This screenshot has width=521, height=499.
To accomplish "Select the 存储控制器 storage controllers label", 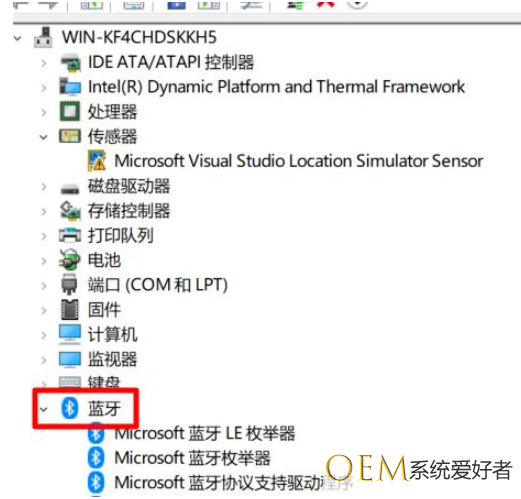I will 129,211.
